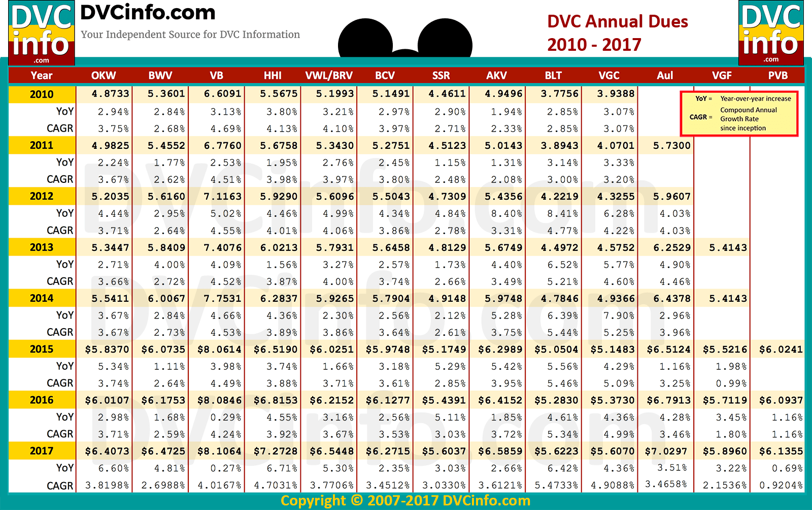Click the Mickey ears silhouette graphic
This screenshot has width=812, height=510.
click(405, 38)
